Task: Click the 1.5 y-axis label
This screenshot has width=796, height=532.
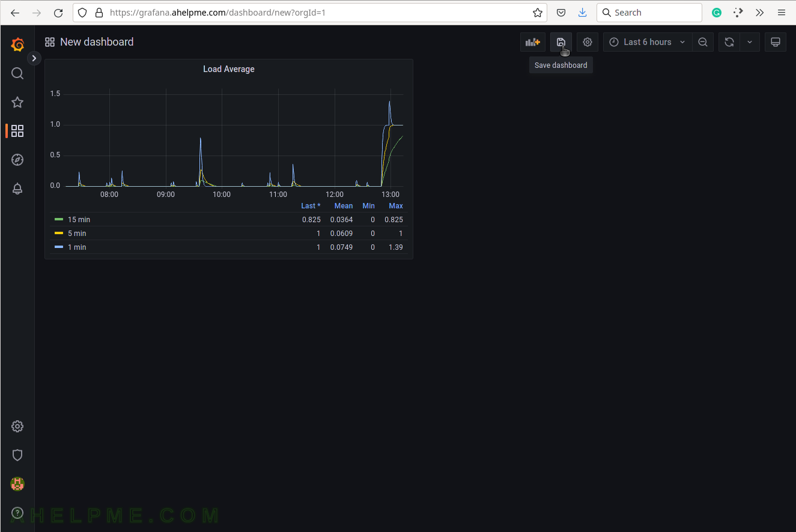Action: coord(55,94)
